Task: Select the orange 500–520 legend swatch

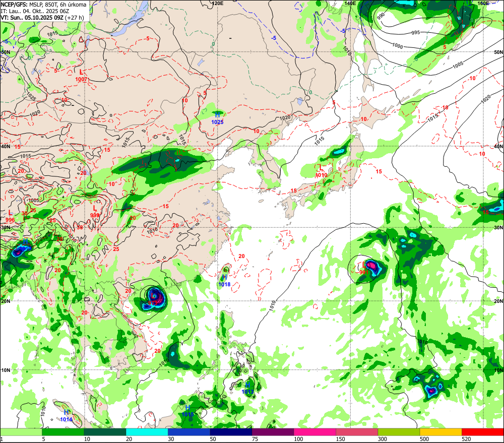Action: pyautogui.click(x=440, y=432)
